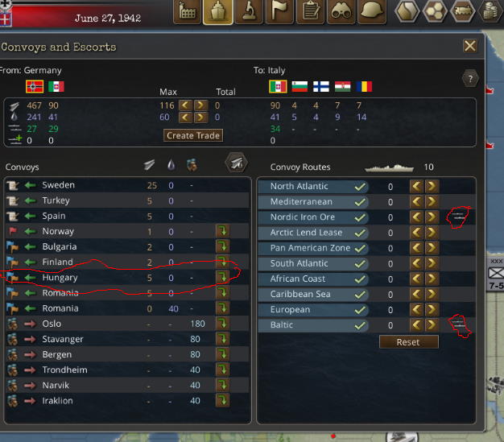504x442 pixels.
Task: Click the airplane hexagon icon above convoys
Action: pos(237,163)
